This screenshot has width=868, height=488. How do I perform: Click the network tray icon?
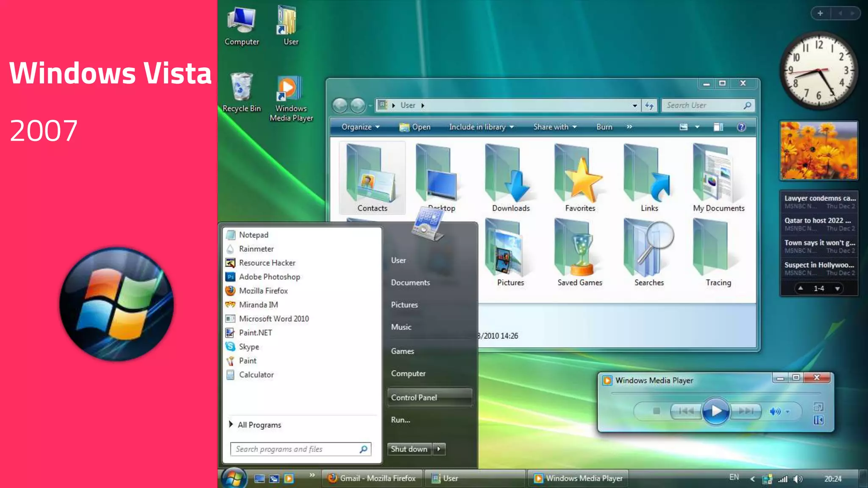coord(767,479)
